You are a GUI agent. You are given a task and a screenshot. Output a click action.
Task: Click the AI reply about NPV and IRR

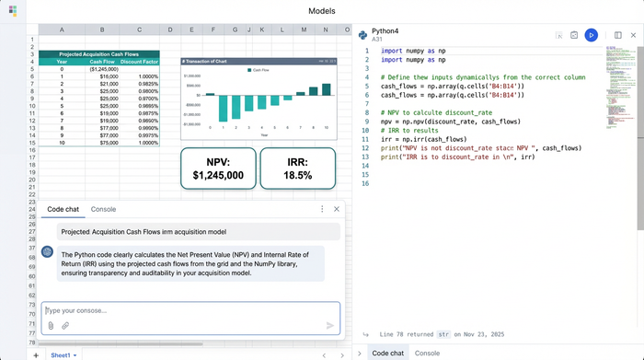pyautogui.click(x=190, y=264)
